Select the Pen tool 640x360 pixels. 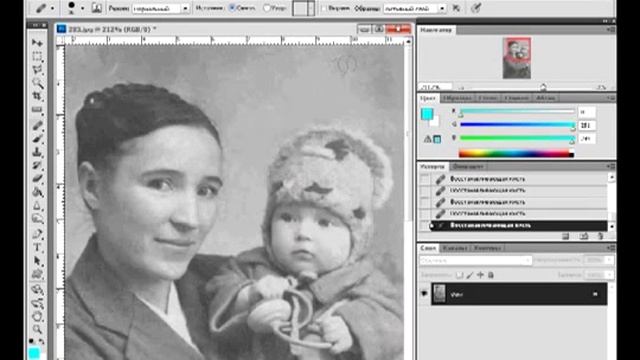(37, 234)
